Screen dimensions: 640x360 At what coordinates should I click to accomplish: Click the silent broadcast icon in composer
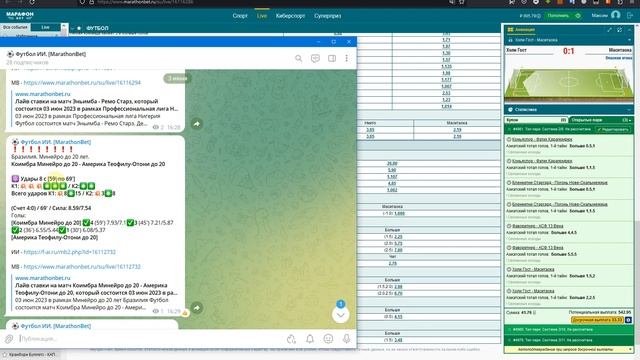click(291, 339)
